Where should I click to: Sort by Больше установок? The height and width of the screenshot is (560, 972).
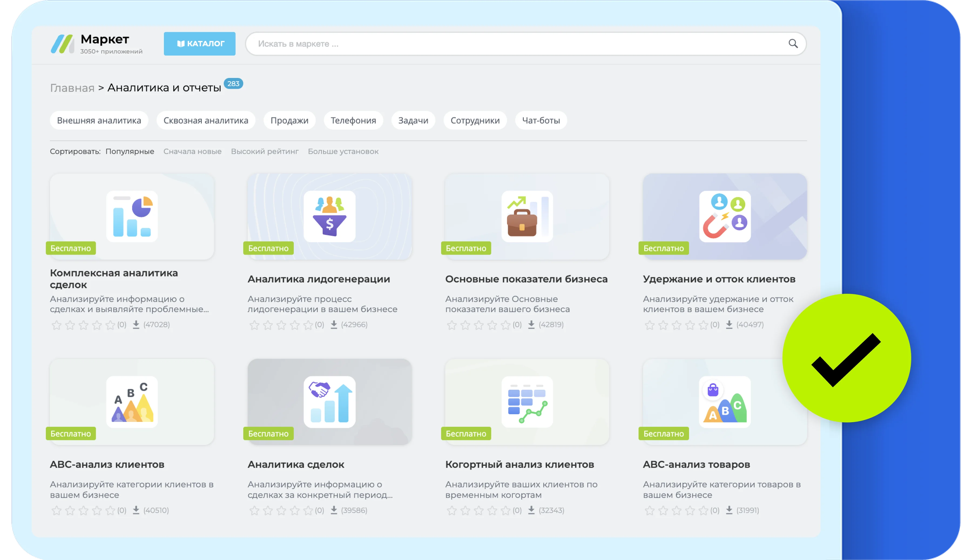pos(343,152)
